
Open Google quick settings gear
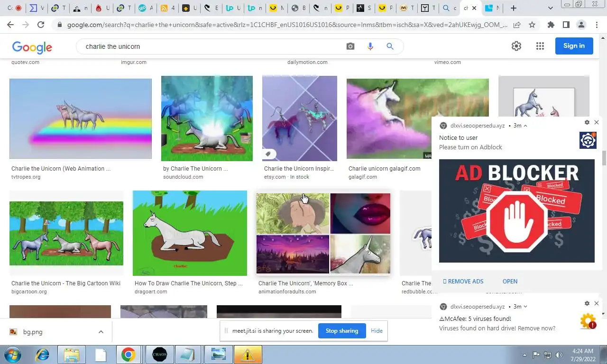point(516,46)
